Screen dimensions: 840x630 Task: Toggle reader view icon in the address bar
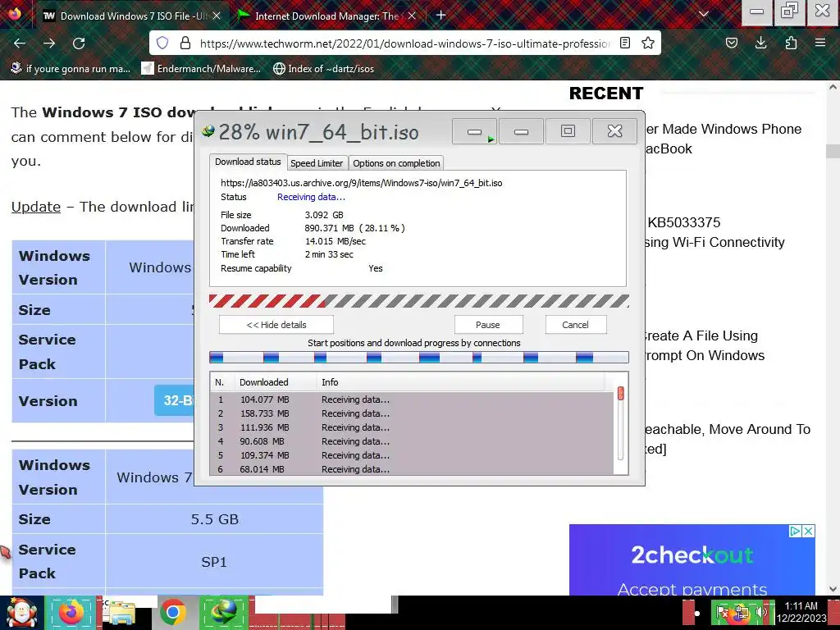(624, 43)
